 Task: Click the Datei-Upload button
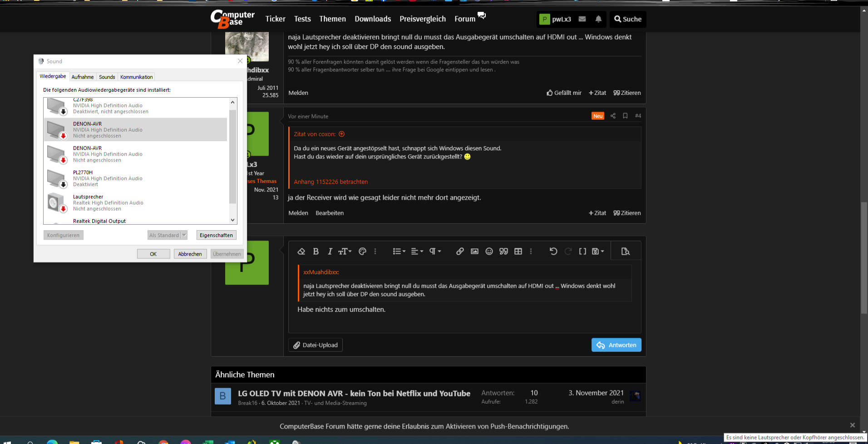coord(316,345)
